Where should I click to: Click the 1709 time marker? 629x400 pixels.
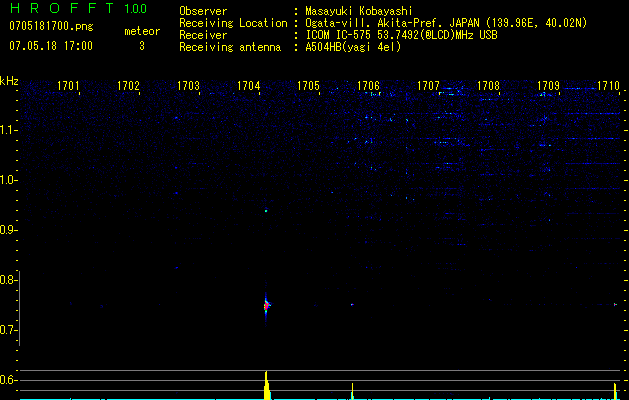point(548,86)
